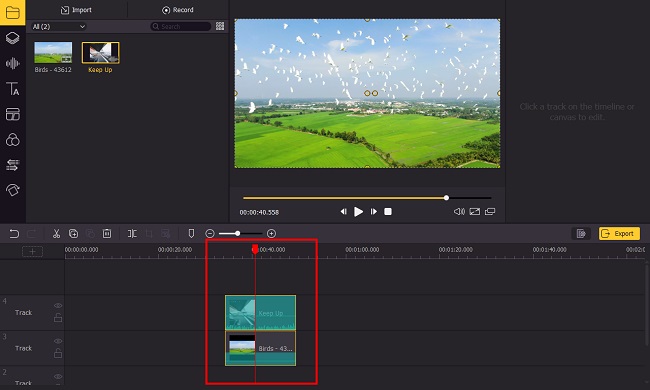The image size is (650, 390).
Task: Expand the All (2) media filter dropdown
Action: tap(58, 27)
